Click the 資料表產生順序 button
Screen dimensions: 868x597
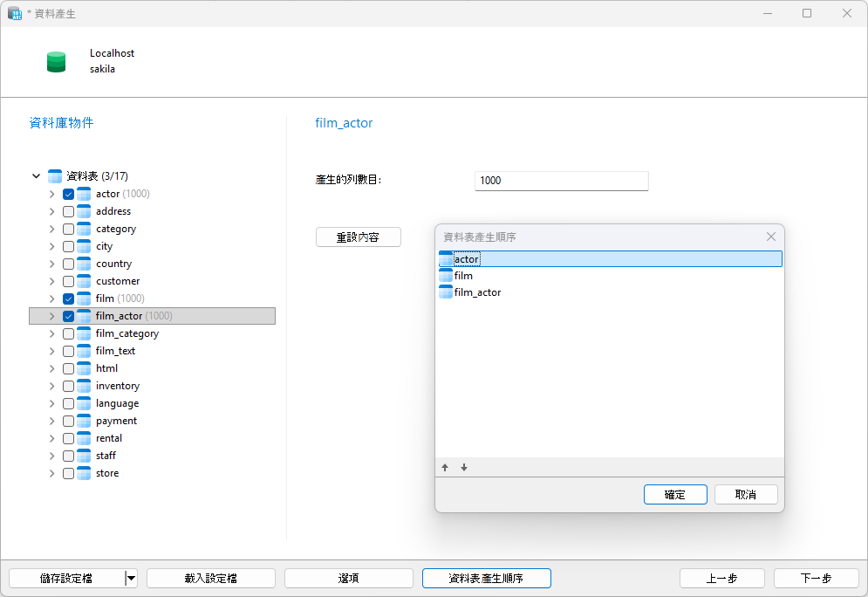pos(486,578)
